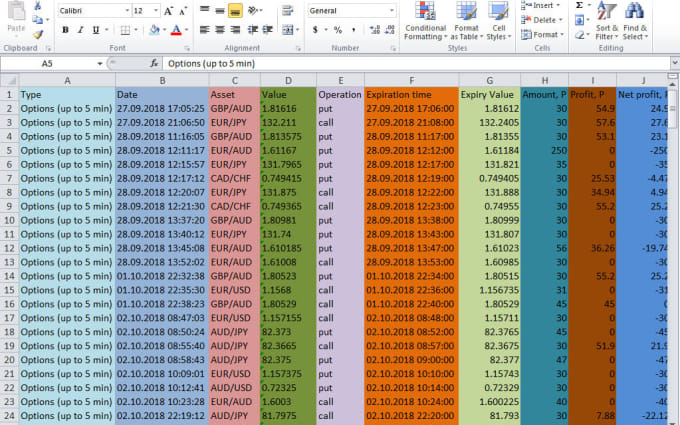The height and width of the screenshot is (425, 680).
Task: Click the AutoSum sigma icon
Action: pyautogui.click(x=579, y=5)
